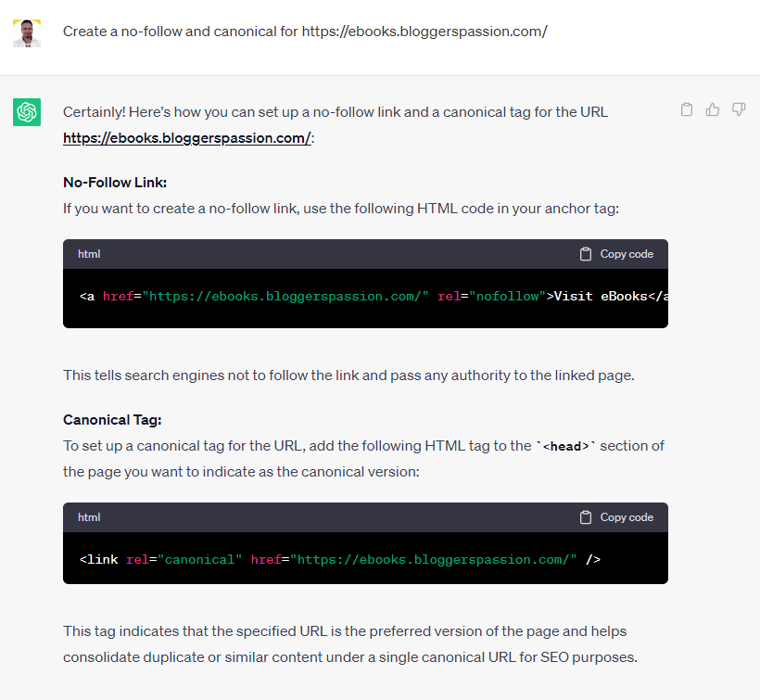Click the thumbs down icon on response
This screenshot has width=760, height=700.
(739, 110)
